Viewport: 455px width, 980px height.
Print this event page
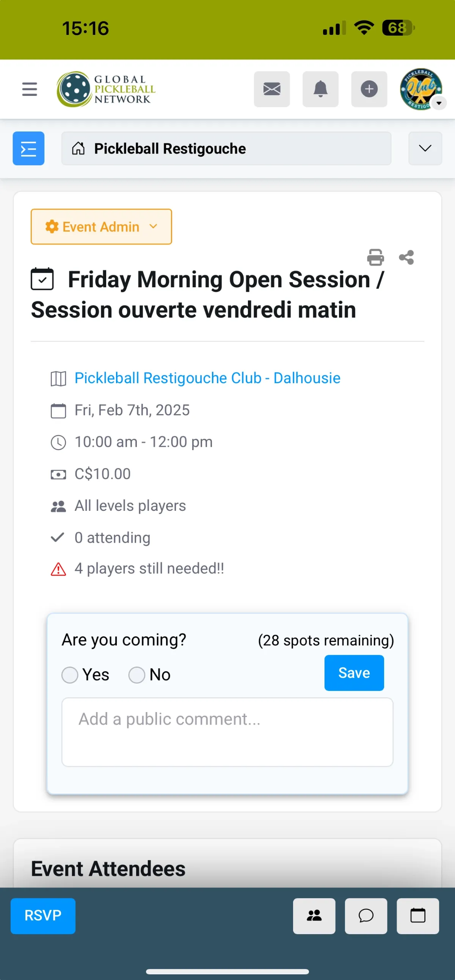[x=375, y=258]
